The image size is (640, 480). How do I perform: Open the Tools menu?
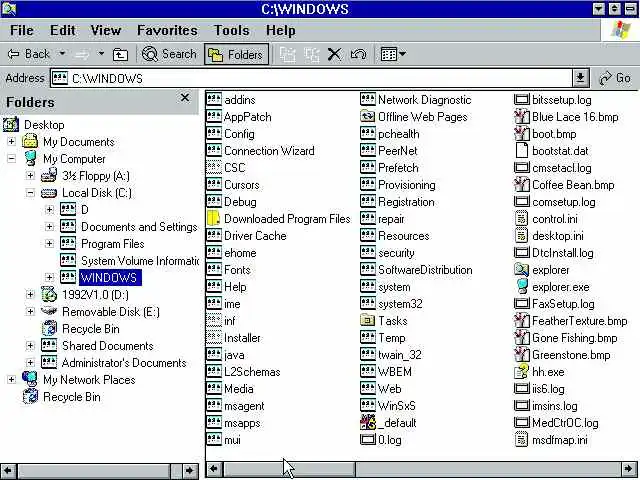(232, 30)
